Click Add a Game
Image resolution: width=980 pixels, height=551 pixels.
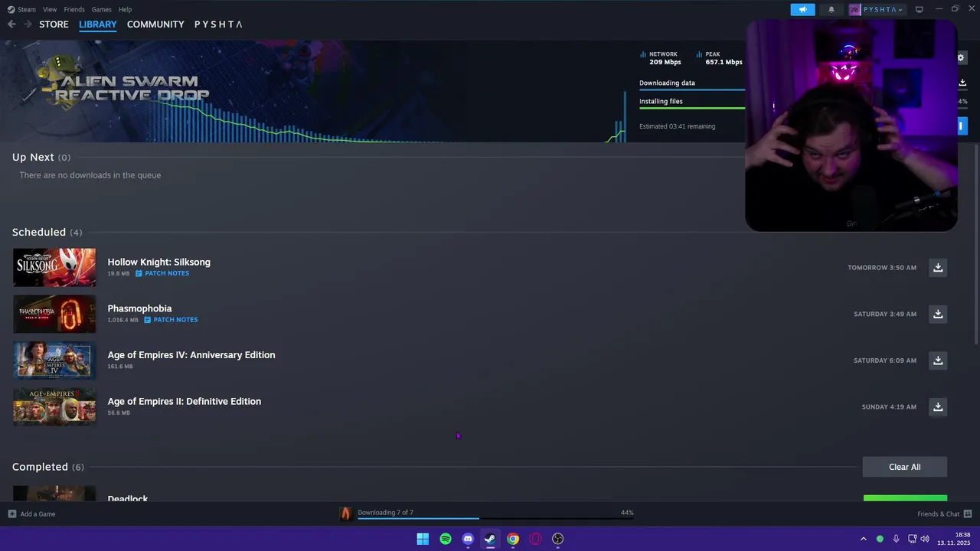pos(31,514)
